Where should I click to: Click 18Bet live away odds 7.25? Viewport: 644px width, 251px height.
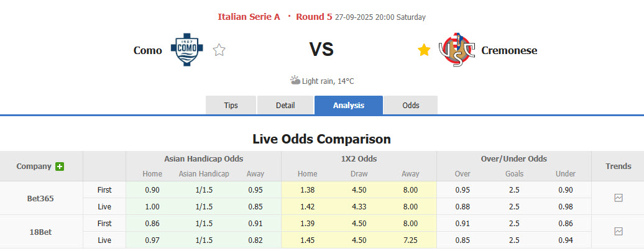pyautogui.click(x=410, y=240)
